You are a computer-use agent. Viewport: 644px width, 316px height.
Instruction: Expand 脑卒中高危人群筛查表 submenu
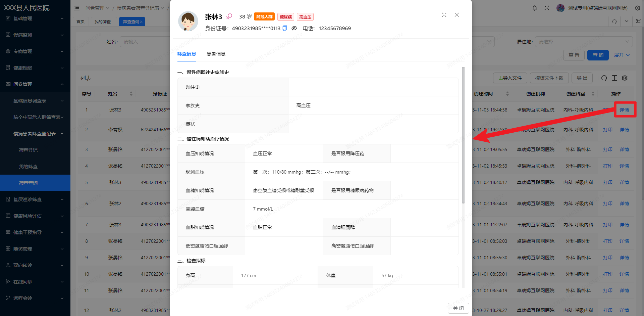pyautogui.click(x=35, y=117)
